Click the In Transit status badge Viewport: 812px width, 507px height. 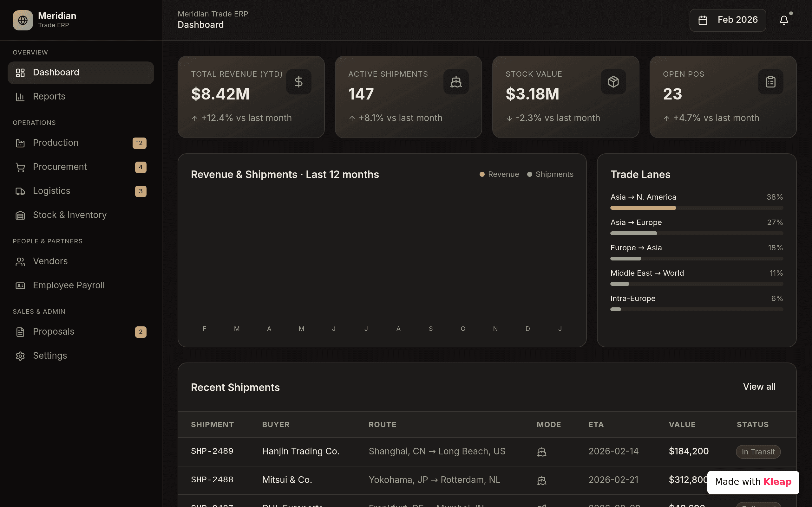(758, 452)
